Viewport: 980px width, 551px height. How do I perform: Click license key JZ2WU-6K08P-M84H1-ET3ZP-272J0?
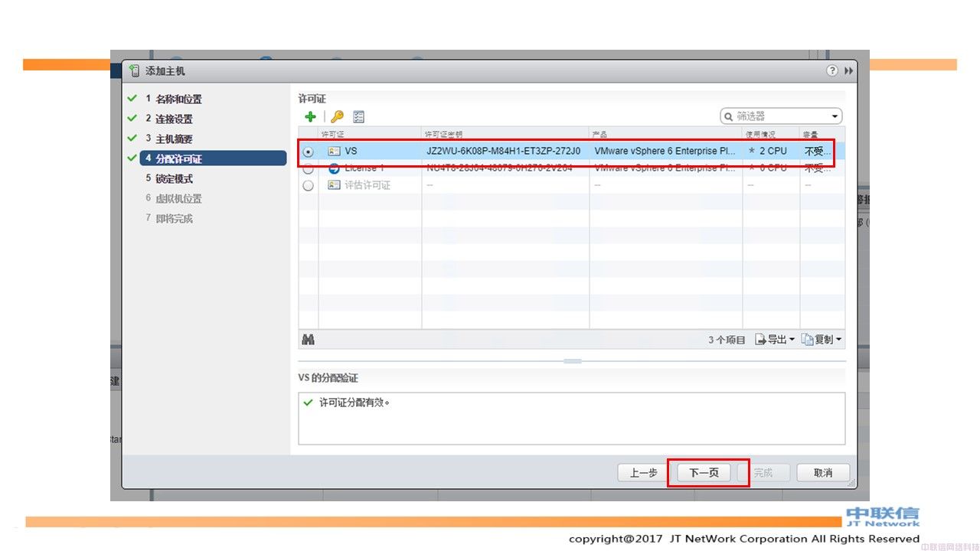[504, 152]
